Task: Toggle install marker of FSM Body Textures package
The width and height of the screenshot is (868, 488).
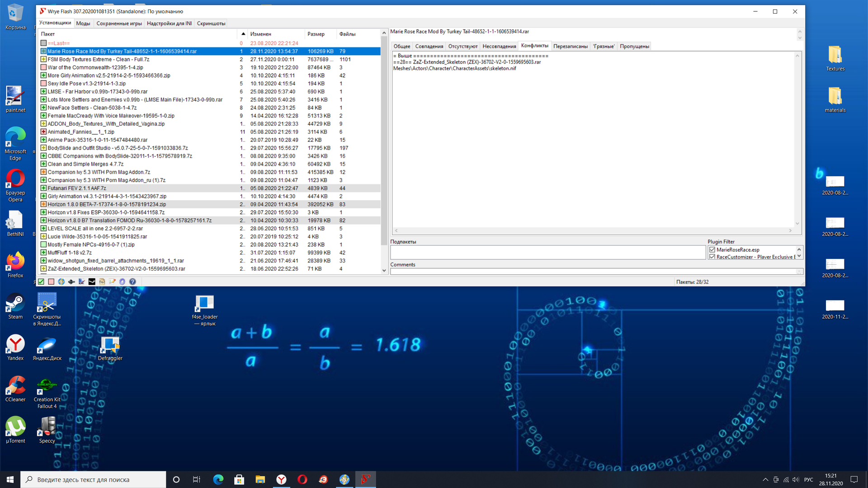Action: coord(43,59)
